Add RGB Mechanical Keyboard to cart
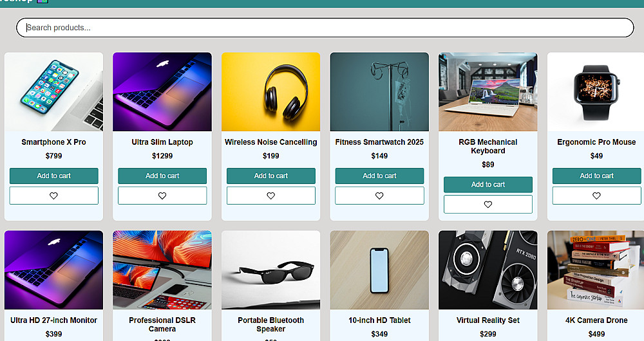 488,184
